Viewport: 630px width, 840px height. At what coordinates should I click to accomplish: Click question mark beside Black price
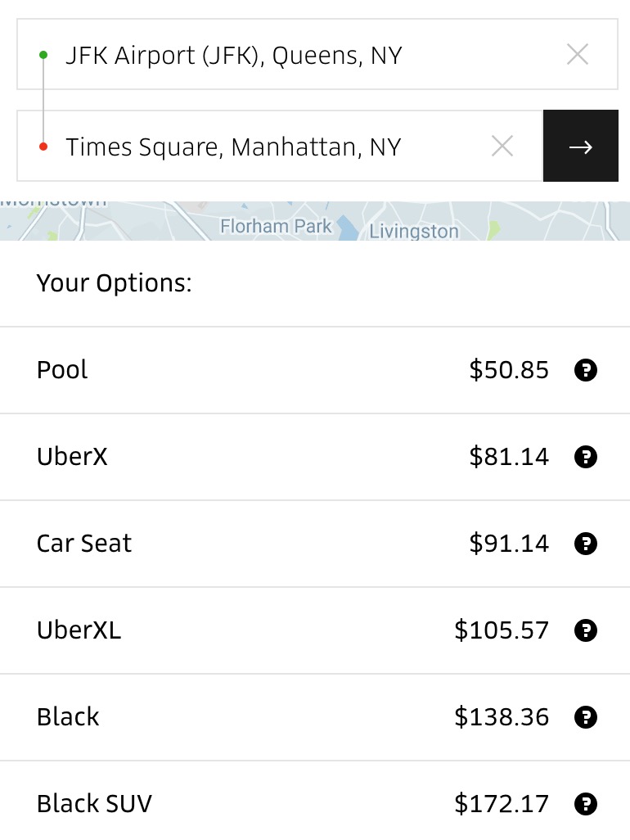[586, 718]
